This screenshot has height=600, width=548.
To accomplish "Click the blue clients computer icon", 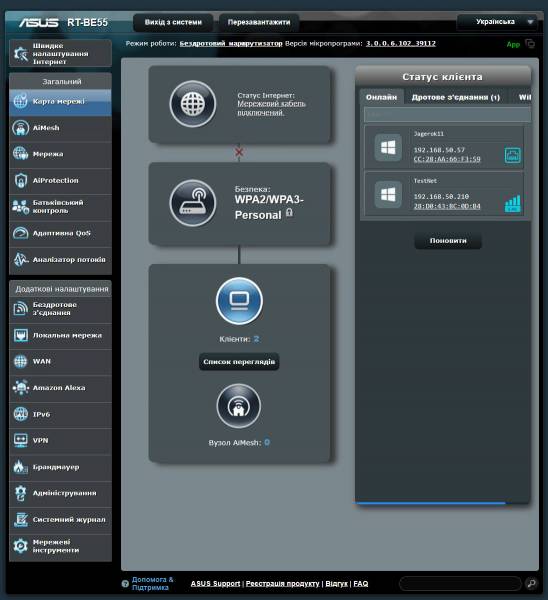I will 239,301.
